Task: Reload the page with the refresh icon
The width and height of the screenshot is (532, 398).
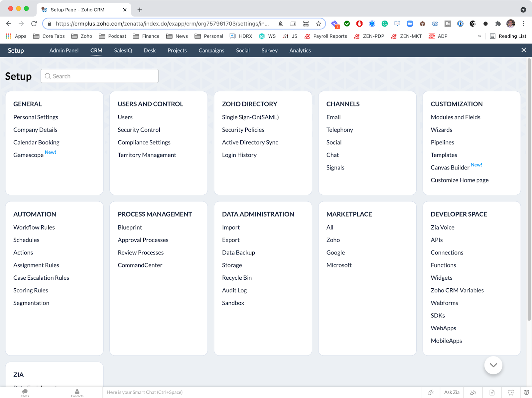Action: (x=34, y=24)
